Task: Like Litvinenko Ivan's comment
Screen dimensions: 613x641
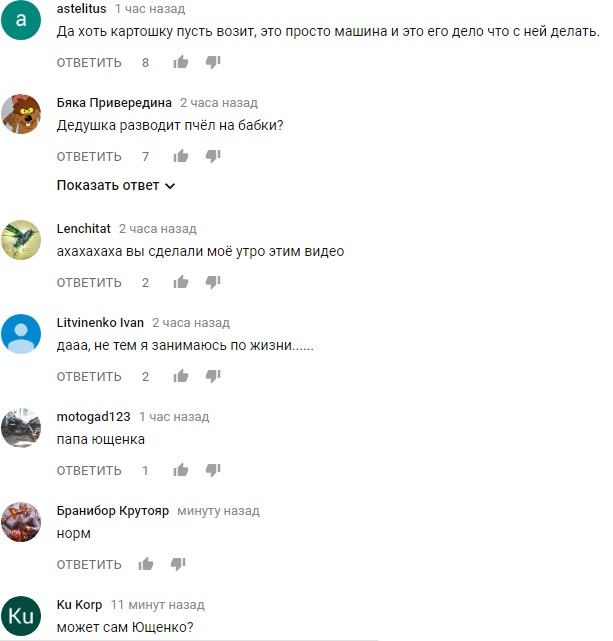Action: point(181,376)
